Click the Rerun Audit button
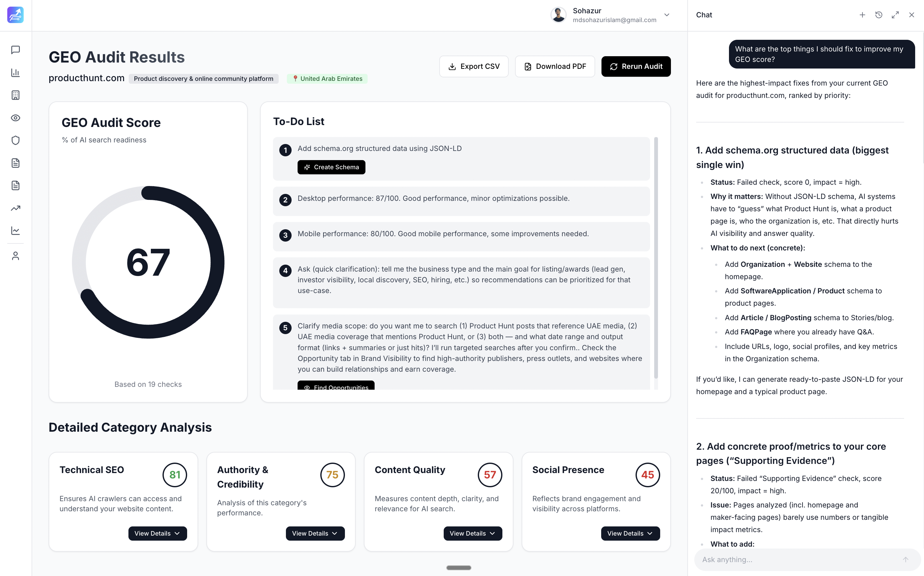 coord(636,66)
